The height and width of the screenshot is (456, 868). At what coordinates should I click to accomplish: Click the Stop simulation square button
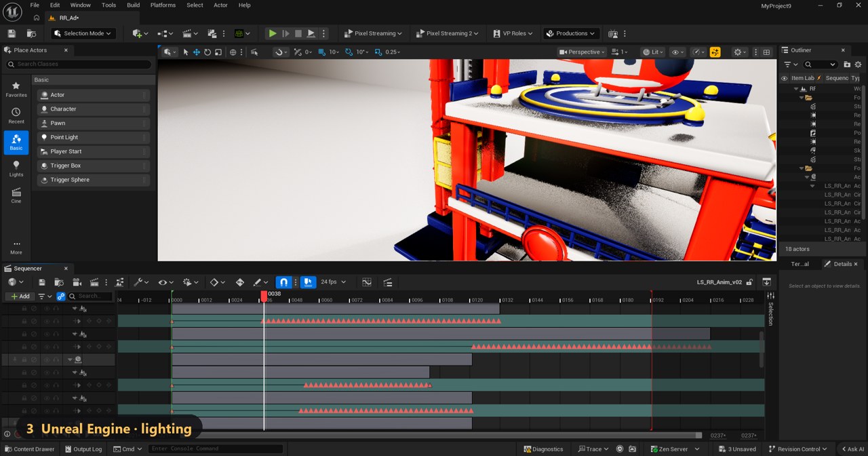tap(298, 33)
